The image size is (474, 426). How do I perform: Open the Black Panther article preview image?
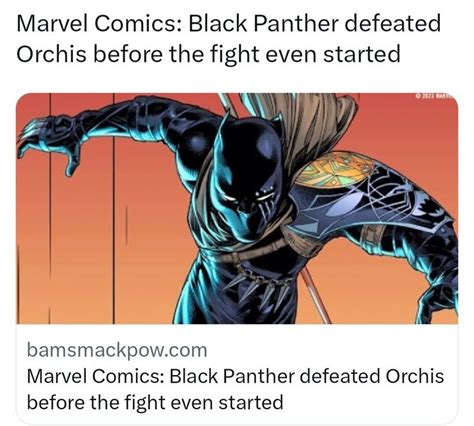pyautogui.click(x=237, y=208)
